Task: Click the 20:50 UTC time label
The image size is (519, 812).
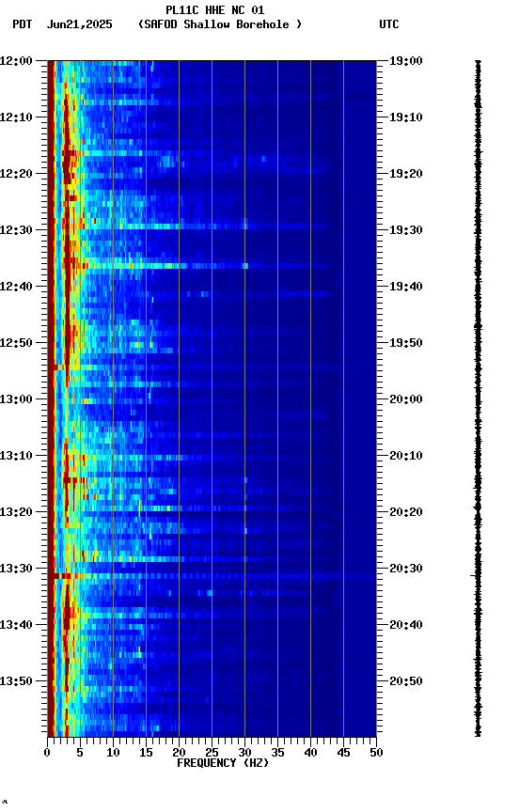Action: tap(406, 682)
